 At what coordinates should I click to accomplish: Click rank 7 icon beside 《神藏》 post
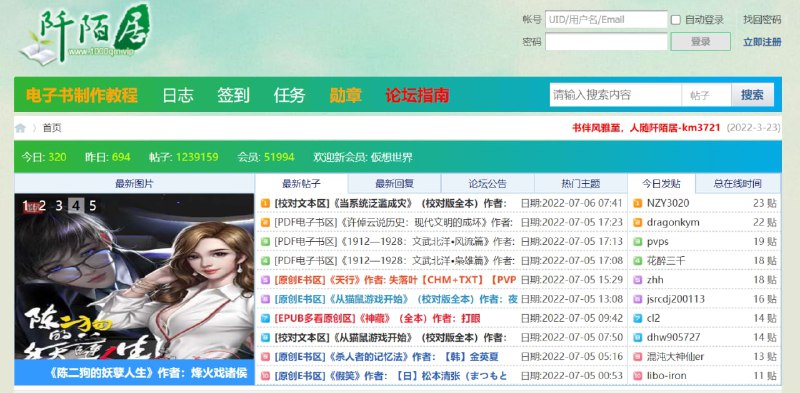pyautogui.click(x=265, y=318)
